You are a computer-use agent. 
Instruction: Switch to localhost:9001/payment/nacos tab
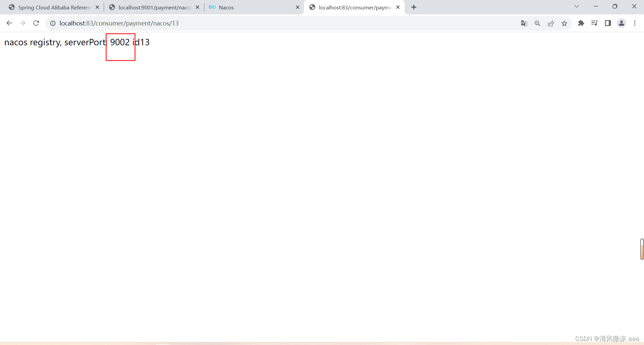point(154,7)
